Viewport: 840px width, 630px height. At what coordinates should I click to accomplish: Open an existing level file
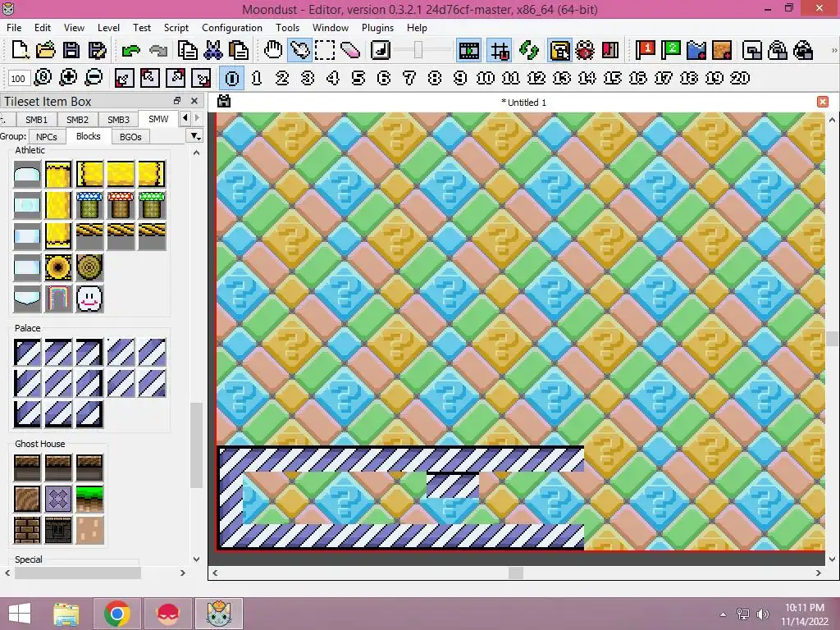click(46, 50)
